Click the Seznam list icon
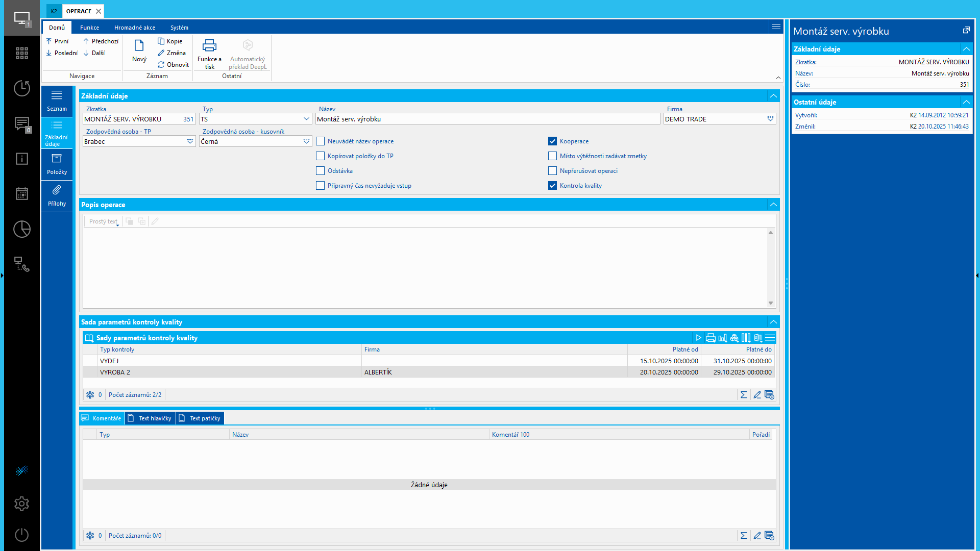The image size is (980, 551). [x=57, y=95]
